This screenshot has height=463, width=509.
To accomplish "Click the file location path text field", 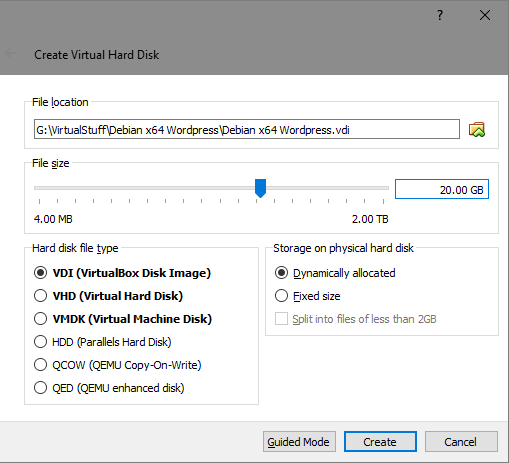I will point(247,129).
